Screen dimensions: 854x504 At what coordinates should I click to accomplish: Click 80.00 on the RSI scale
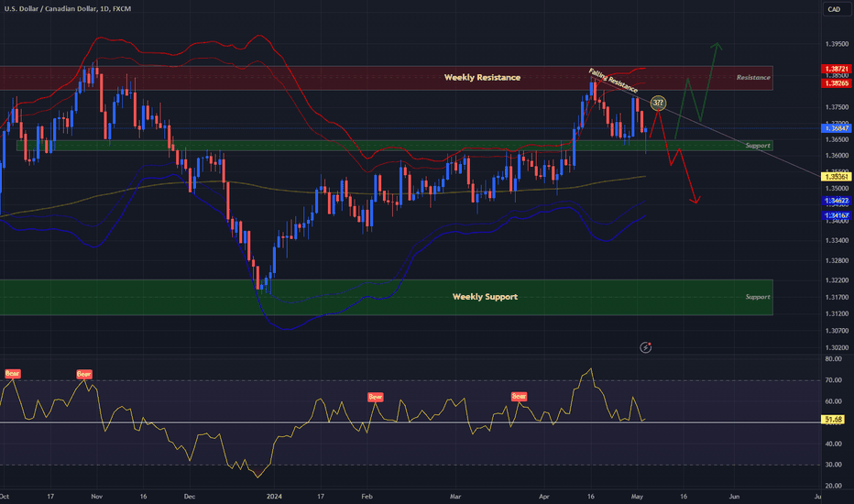click(x=833, y=359)
